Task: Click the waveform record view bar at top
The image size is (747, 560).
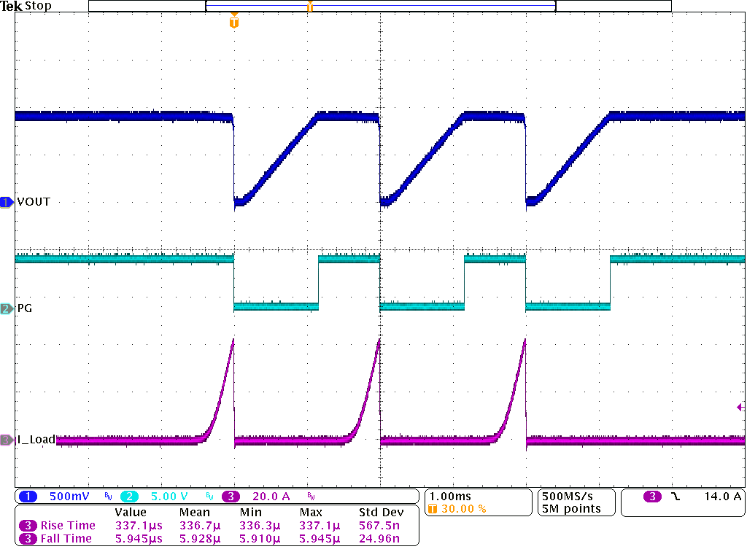Action: (x=379, y=6)
